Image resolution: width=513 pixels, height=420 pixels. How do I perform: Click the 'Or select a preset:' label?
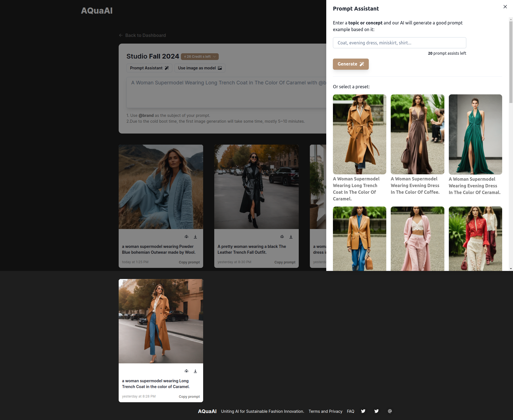[x=351, y=87]
